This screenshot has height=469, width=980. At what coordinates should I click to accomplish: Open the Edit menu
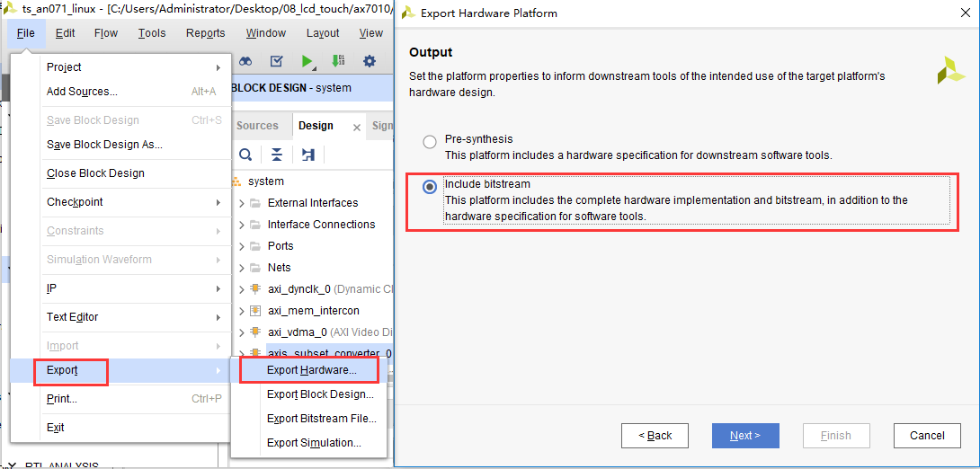click(65, 33)
